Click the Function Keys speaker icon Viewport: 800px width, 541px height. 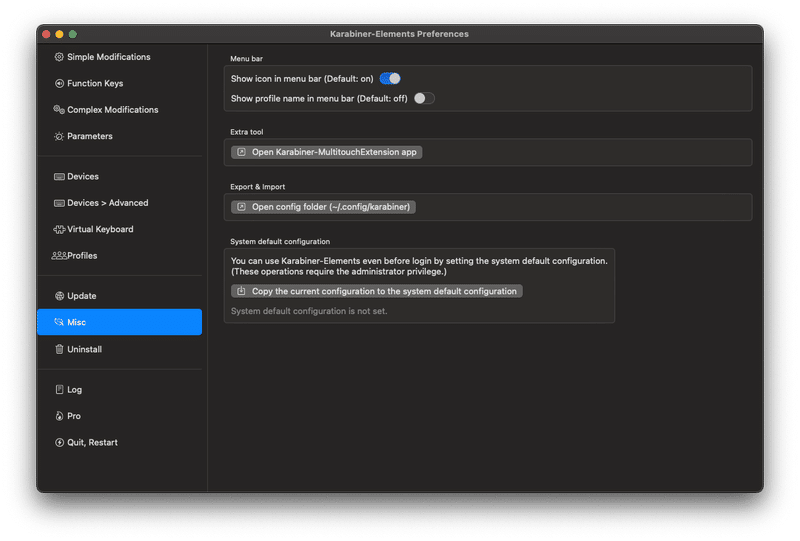[59, 83]
